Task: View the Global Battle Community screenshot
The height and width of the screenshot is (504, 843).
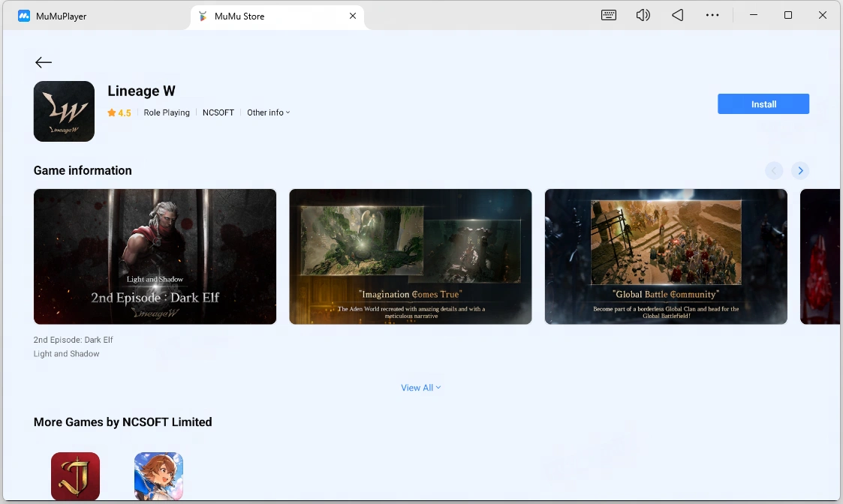Action: click(666, 256)
